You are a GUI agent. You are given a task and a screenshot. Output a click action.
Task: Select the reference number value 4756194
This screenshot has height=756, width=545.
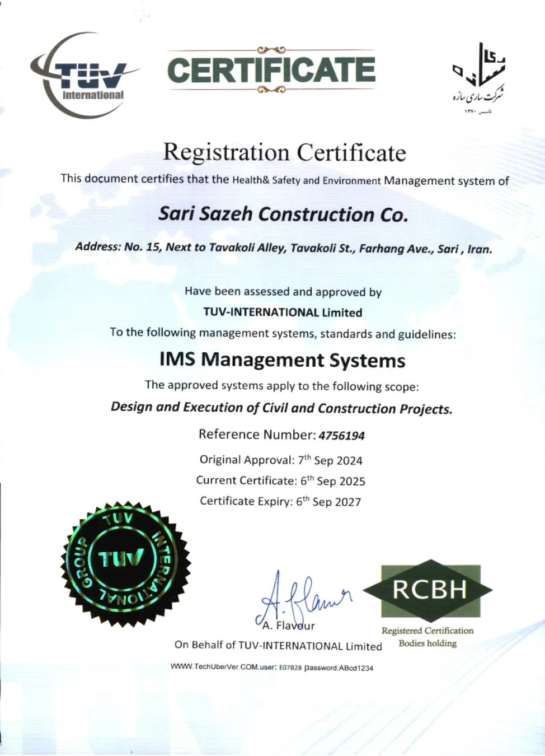coord(342,436)
